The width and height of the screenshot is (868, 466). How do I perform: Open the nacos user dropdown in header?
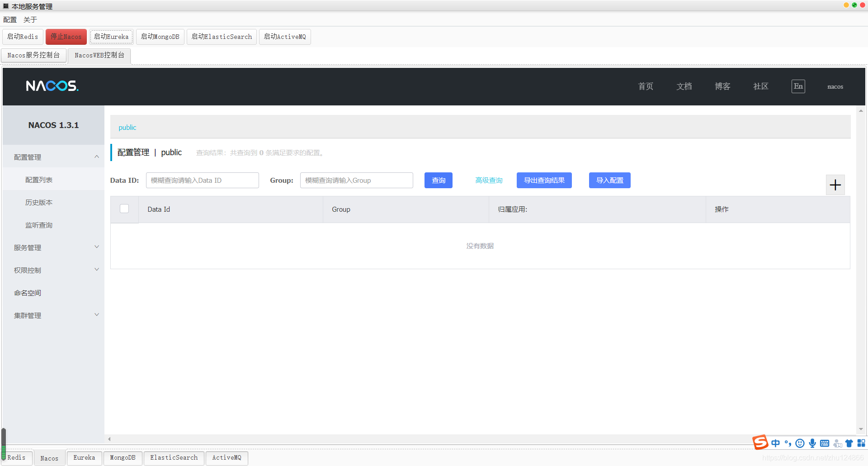pos(835,86)
